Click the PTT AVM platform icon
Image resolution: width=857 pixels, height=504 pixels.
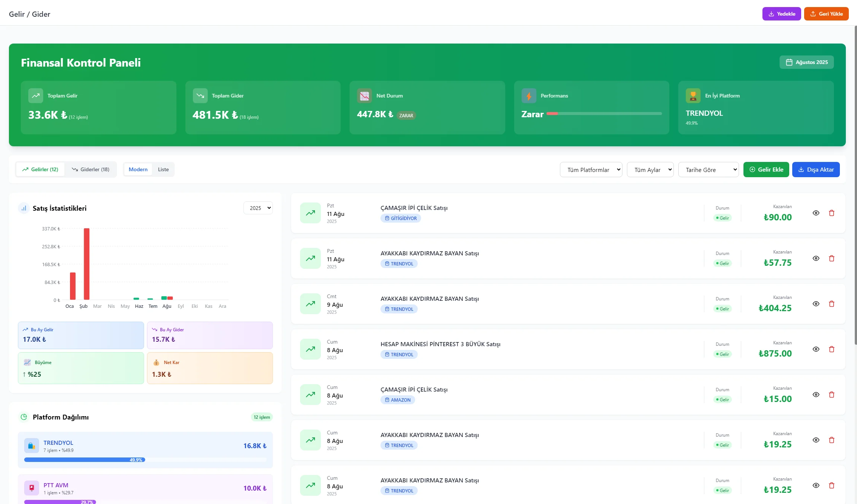[32, 488]
